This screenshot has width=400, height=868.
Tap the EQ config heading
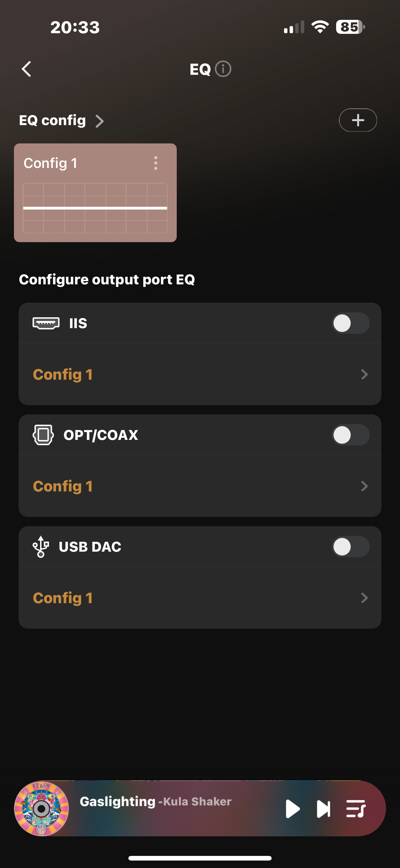point(52,120)
